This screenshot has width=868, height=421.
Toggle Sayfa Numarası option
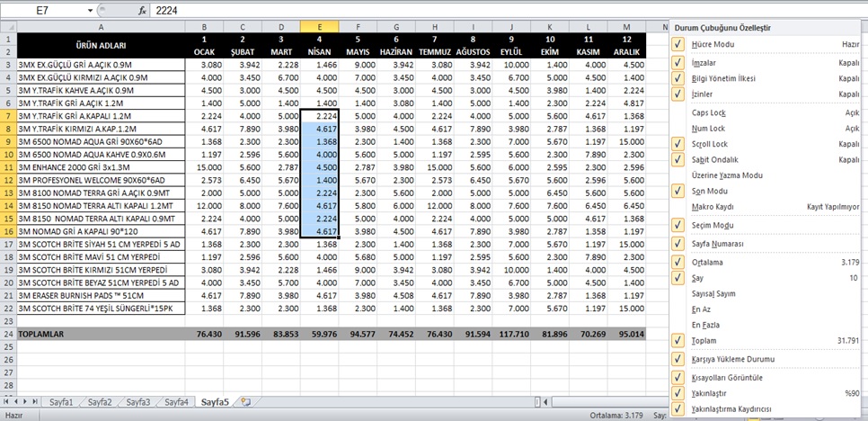tap(766, 244)
